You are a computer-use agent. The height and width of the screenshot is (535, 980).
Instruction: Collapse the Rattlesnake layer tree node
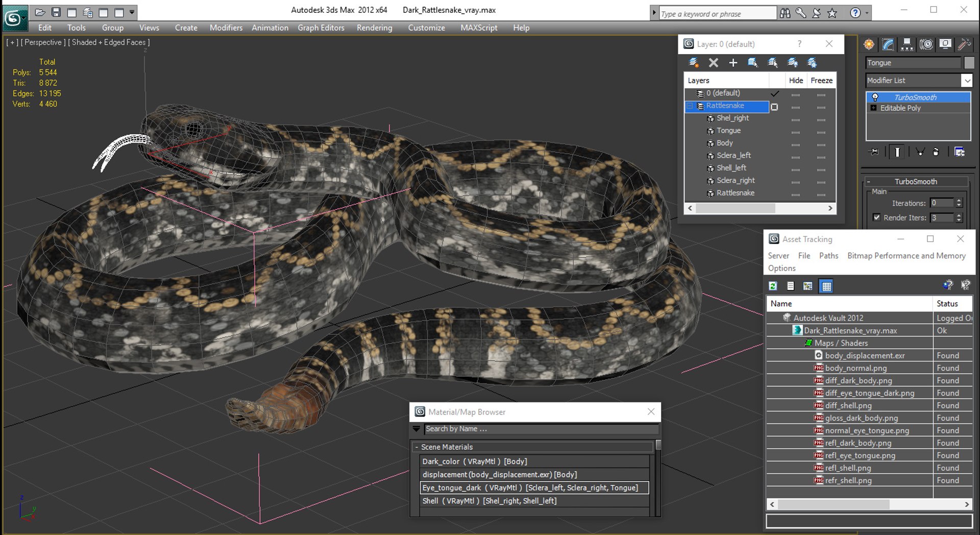point(690,106)
